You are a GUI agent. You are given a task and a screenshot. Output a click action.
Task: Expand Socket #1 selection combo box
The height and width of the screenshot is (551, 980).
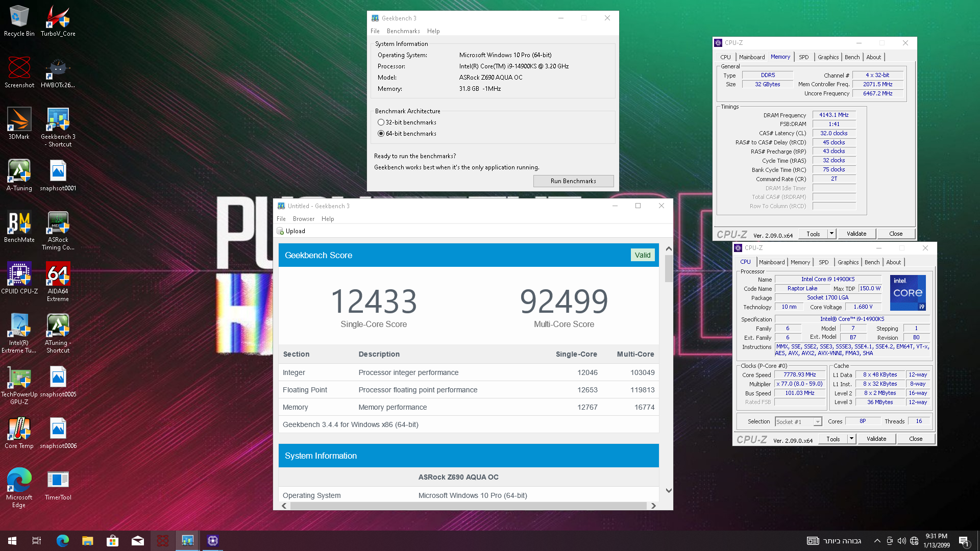click(x=798, y=421)
